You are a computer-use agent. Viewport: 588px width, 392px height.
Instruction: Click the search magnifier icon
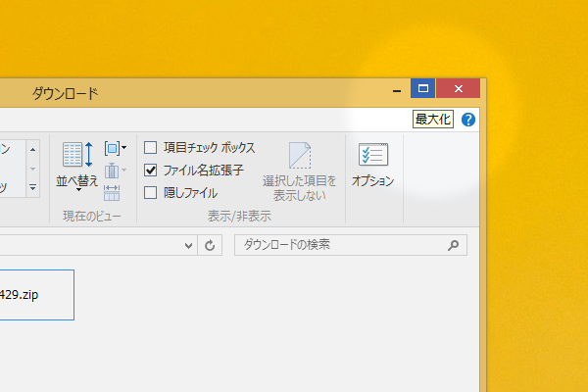[x=453, y=245]
